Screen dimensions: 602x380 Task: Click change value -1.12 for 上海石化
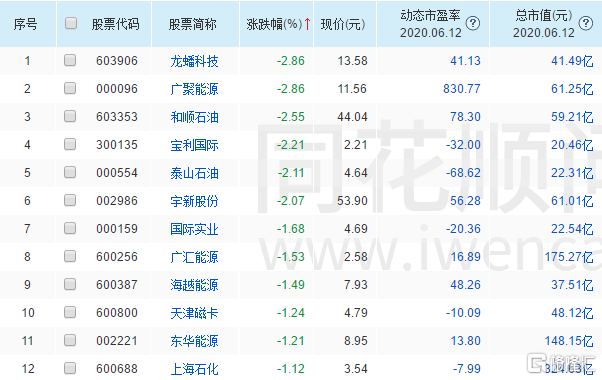(x=291, y=369)
